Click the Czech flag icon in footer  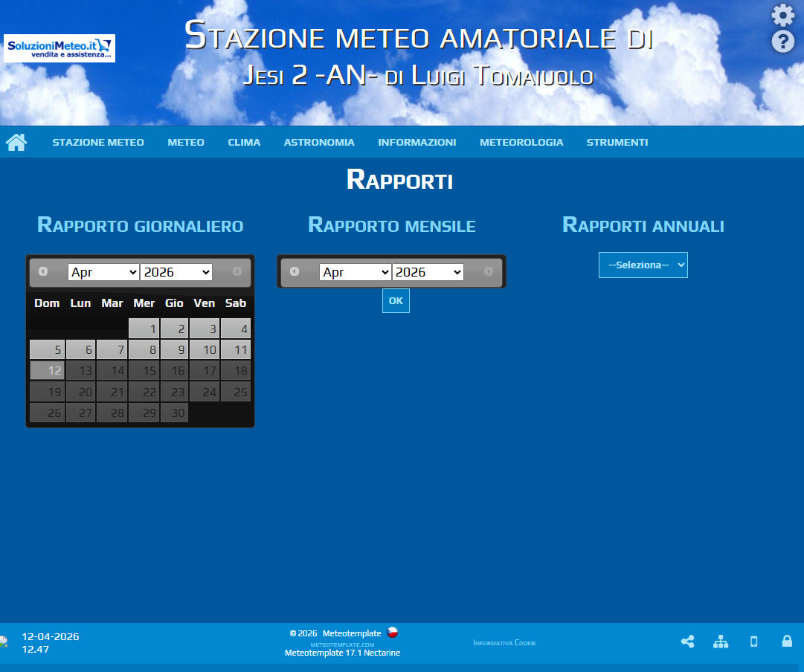click(393, 633)
